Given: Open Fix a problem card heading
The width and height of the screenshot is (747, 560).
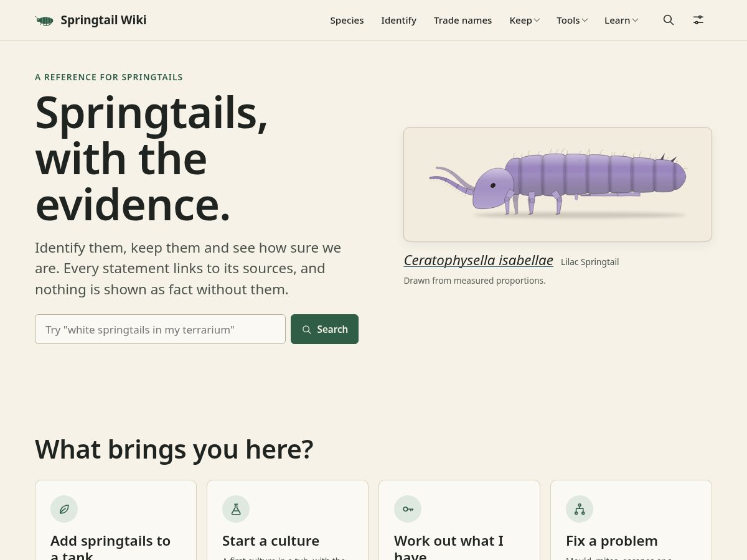Looking at the screenshot, I should coord(612,541).
